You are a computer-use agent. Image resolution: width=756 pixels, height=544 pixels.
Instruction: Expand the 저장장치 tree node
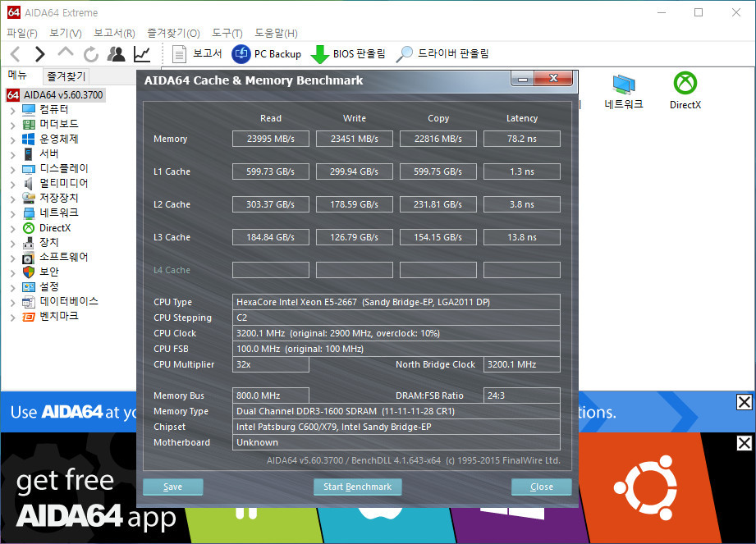tap(13, 199)
